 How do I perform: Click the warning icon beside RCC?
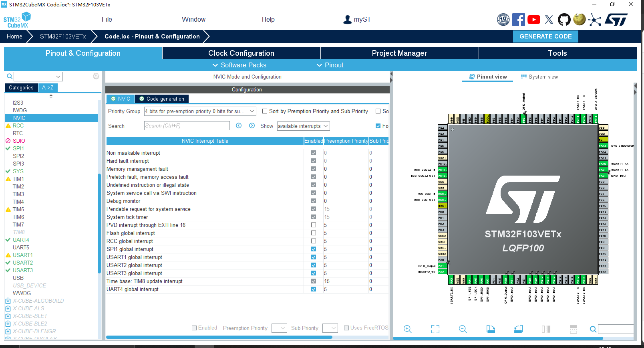click(8, 125)
